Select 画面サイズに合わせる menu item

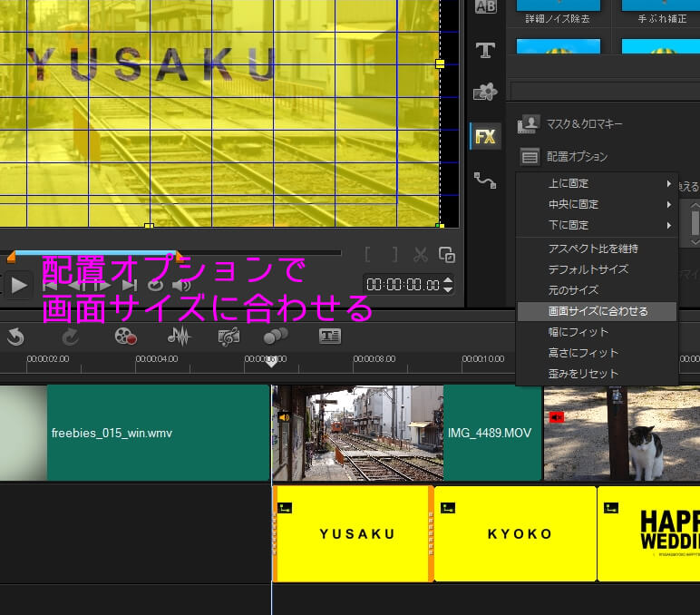tap(597, 311)
